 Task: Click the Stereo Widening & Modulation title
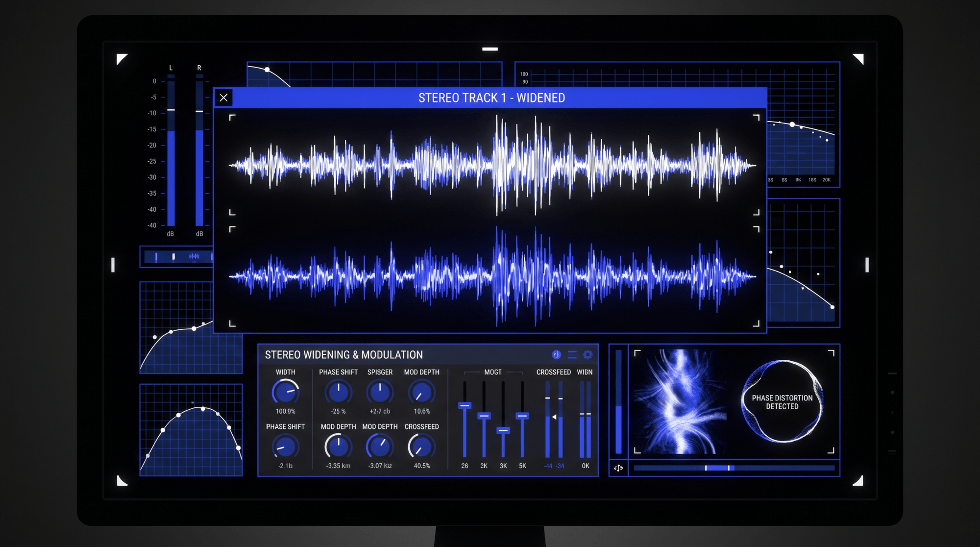click(x=343, y=355)
